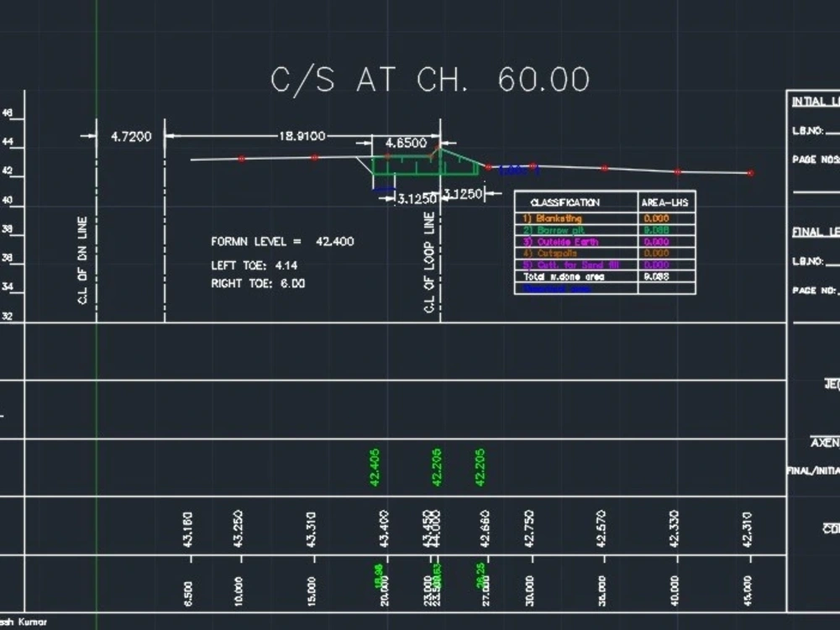Click the 'LEFT TOE: 4.14' text
Viewport: 840px width, 630px height.
point(254,265)
